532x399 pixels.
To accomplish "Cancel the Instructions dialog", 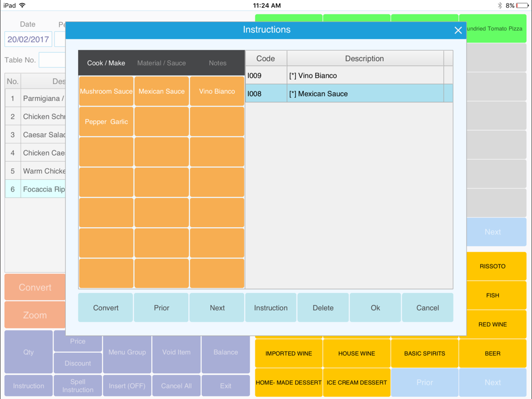I will pyautogui.click(x=428, y=307).
